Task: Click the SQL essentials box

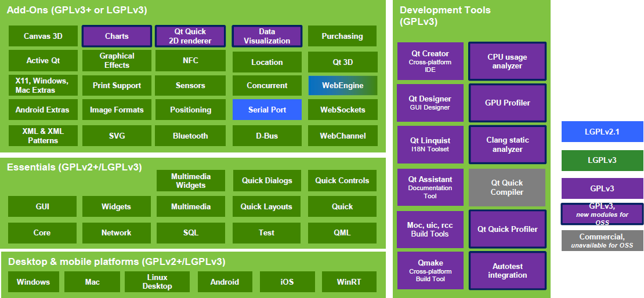Action: click(190, 232)
